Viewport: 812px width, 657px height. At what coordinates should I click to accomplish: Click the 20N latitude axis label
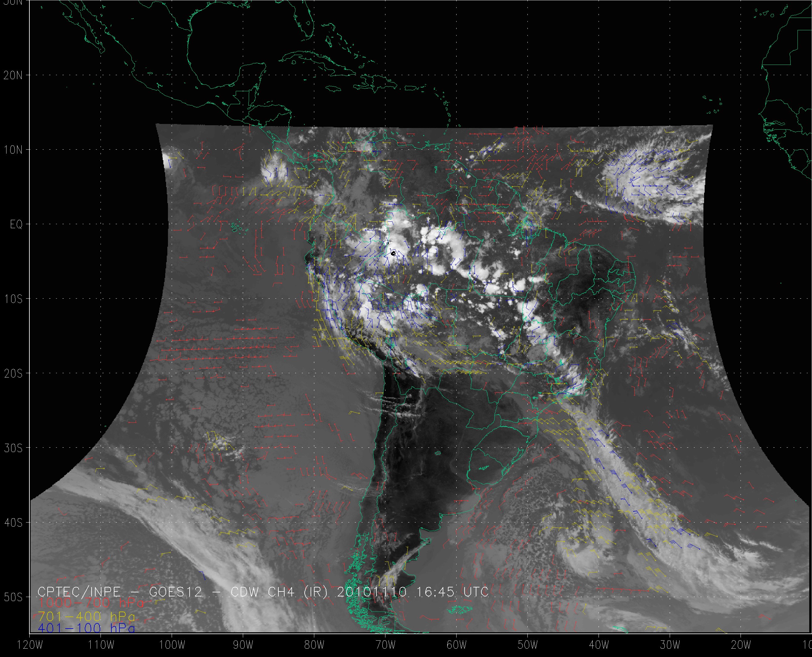coord(13,75)
